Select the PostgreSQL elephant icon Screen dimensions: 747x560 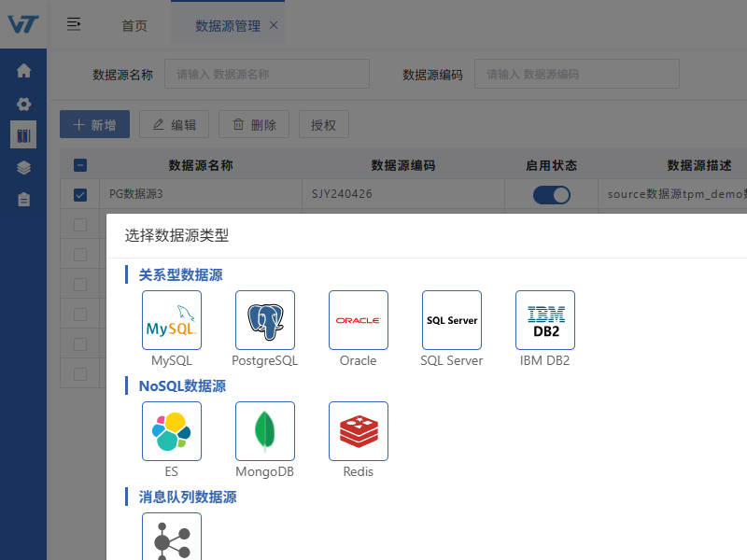point(265,320)
